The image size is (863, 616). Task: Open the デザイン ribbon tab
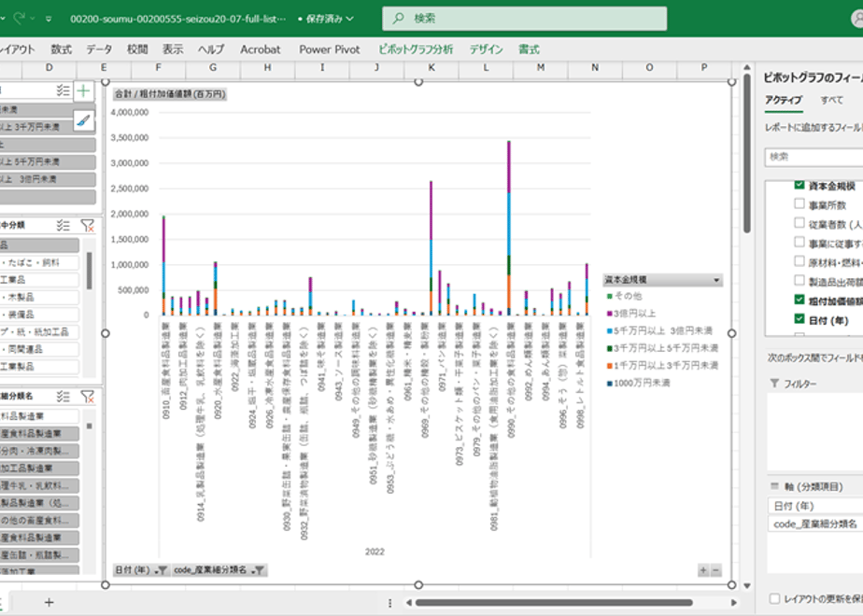[486, 49]
